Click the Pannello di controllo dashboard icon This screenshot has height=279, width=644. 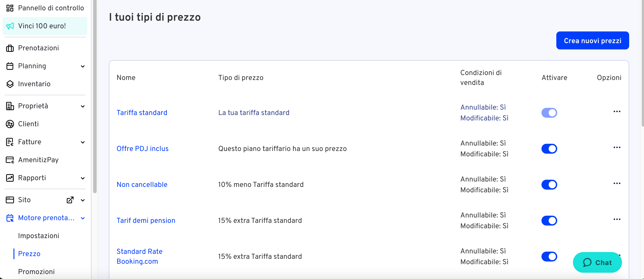coord(10,8)
